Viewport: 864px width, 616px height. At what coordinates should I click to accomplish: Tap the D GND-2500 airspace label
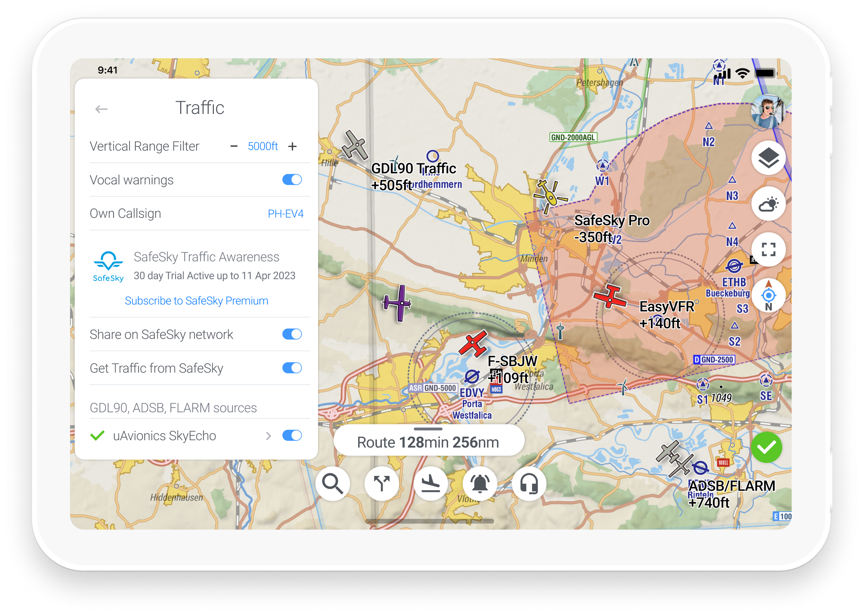[x=714, y=359]
